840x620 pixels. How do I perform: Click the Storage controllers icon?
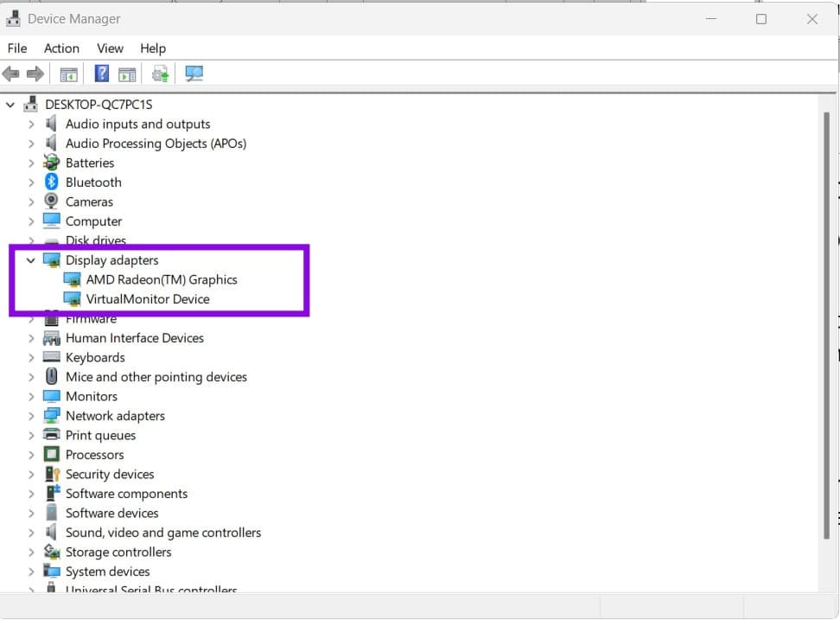click(52, 552)
